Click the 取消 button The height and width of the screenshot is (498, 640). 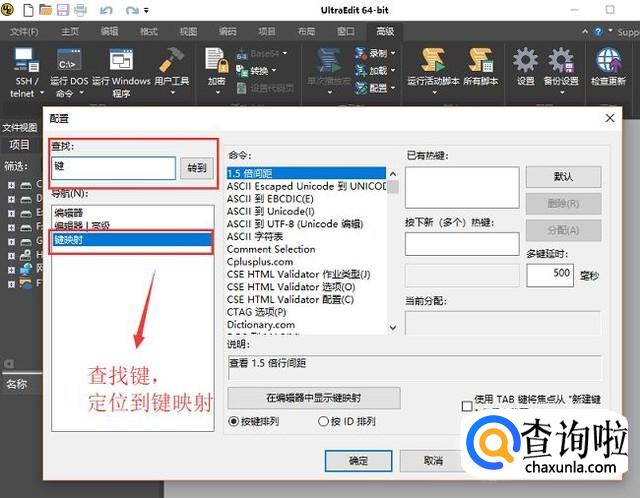click(433, 461)
